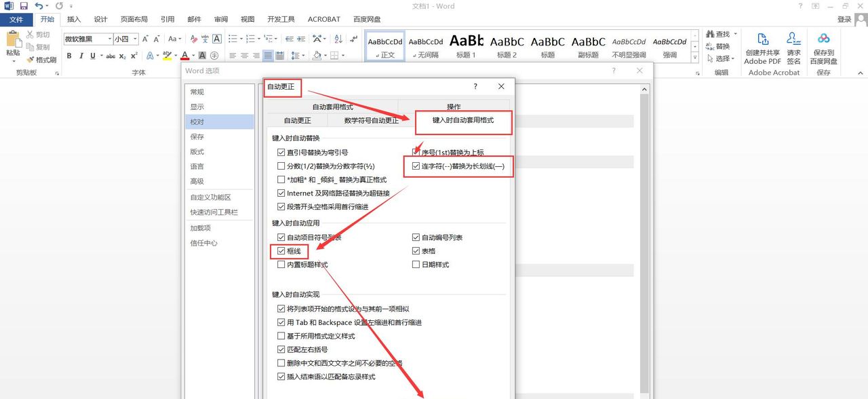The width and height of the screenshot is (868, 399).
Task: Switch to the 插入 ribbon tab
Action: click(73, 19)
